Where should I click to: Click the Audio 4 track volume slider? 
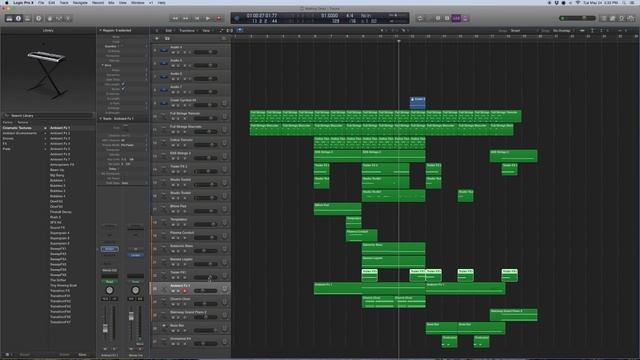pyautogui.click(x=205, y=52)
